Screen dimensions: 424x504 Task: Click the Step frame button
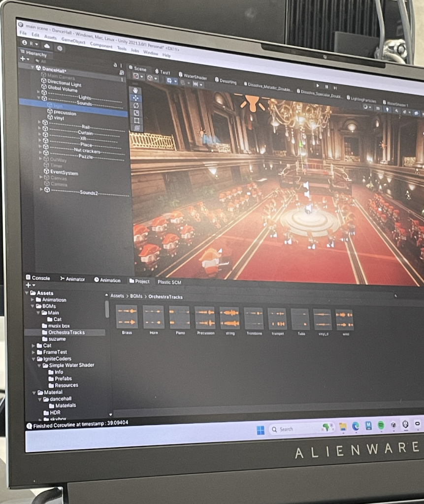tap(335, 88)
